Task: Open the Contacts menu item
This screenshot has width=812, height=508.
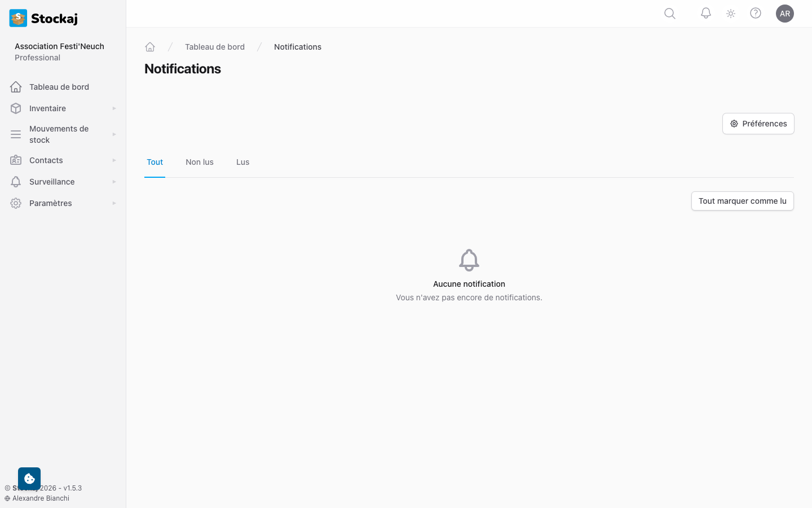Action: tap(63, 160)
